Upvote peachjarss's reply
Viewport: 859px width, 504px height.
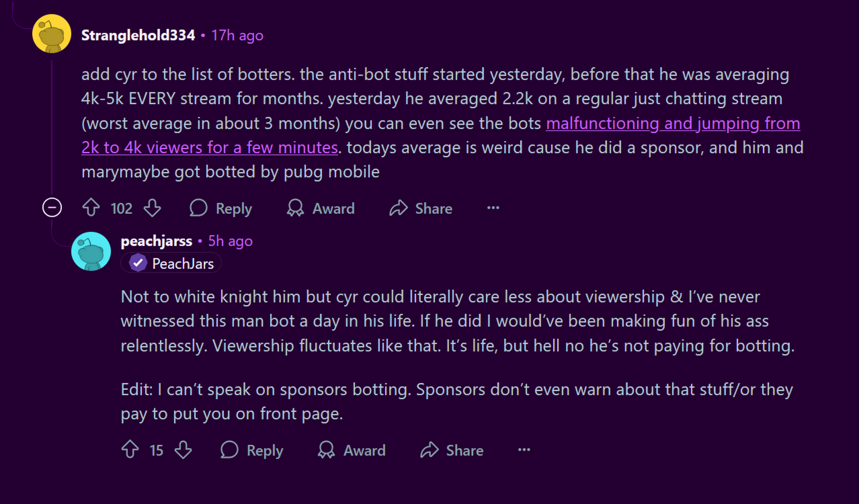[x=130, y=449]
